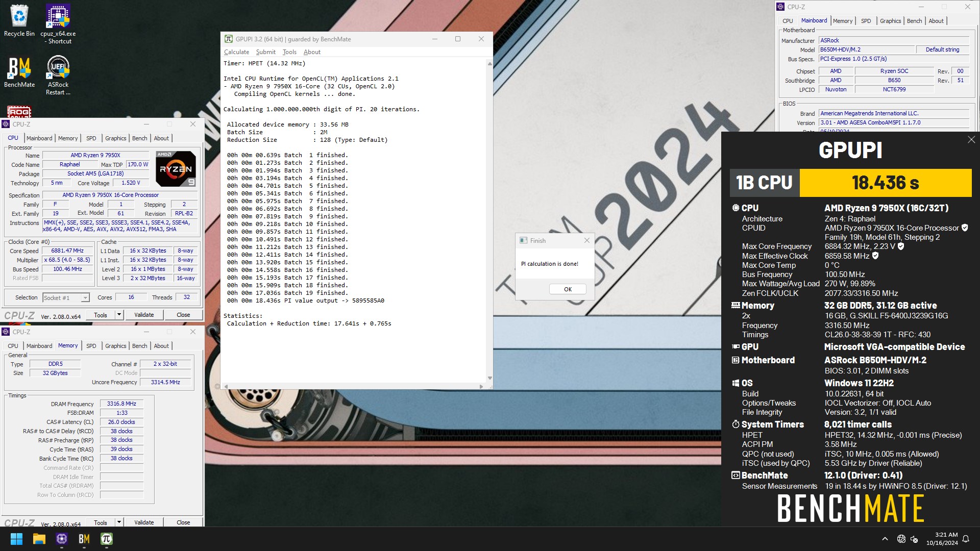Click the Ryzen 9 logo in CPU-Z

pyautogui.click(x=176, y=168)
